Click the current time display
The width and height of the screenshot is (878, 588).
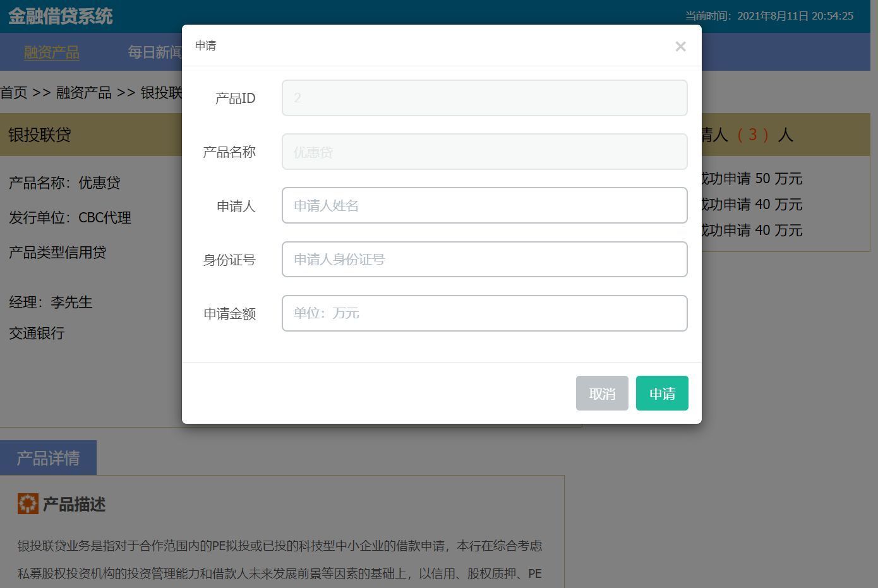pyautogui.click(x=769, y=16)
